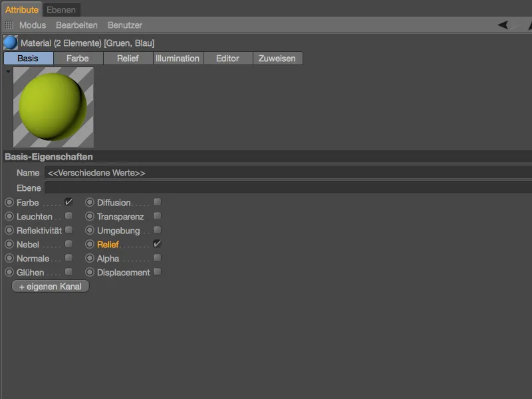The width and height of the screenshot is (532, 399).
Task: Open the Benutzer menu
Action: click(125, 25)
